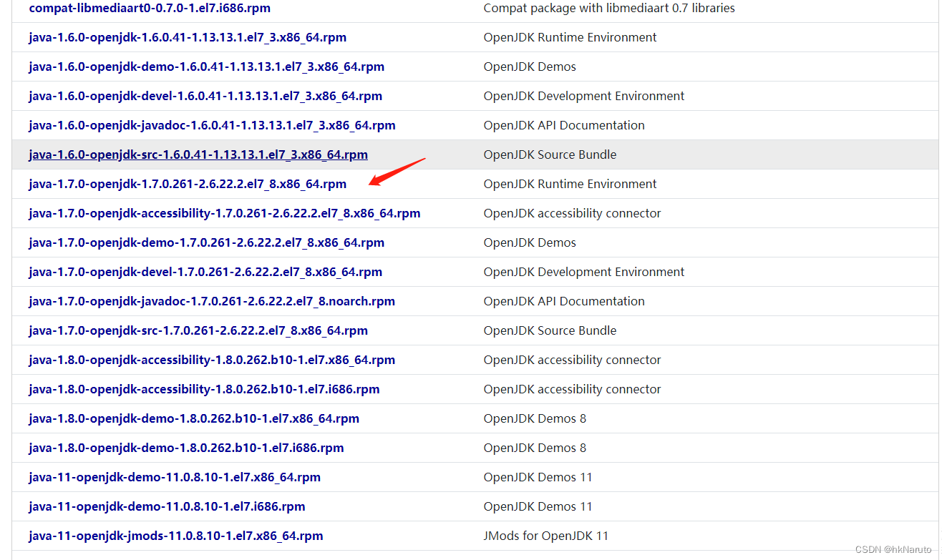
Task: Select 'OpenJDK Demos 11' in x86_64 row
Action: click(x=538, y=477)
